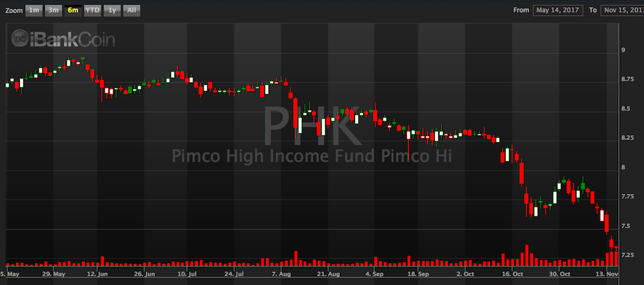
Task: Click the 29. May date label
Action: (x=53, y=274)
